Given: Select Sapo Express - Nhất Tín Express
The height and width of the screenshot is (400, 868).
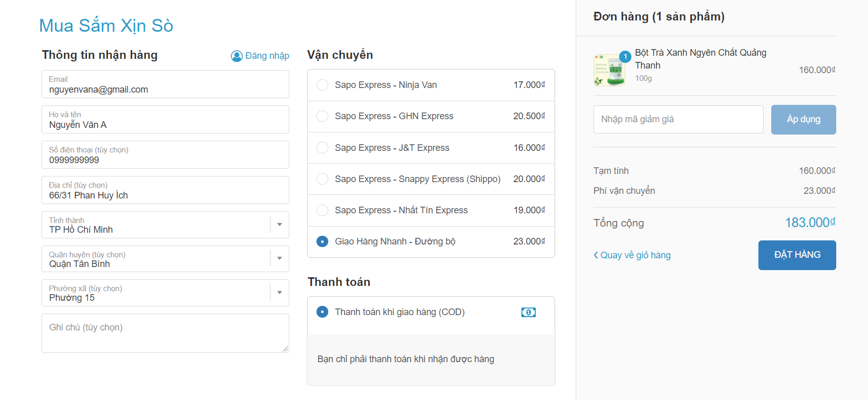Looking at the screenshot, I should (x=322, y=210).
